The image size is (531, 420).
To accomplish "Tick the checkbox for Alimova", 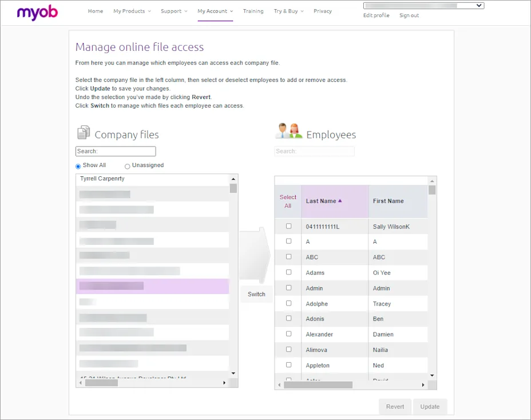I will (x=288, y=349).
